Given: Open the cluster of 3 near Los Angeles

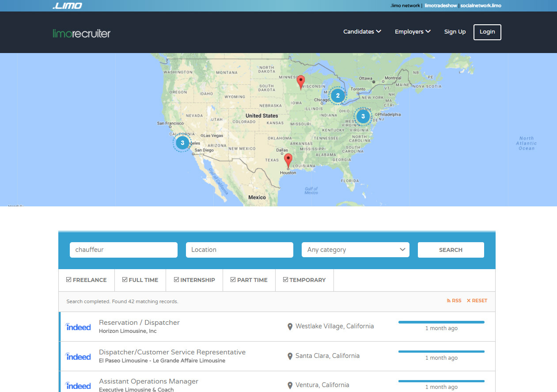Looking at the screenshot, I should click(x=182, y=143).
